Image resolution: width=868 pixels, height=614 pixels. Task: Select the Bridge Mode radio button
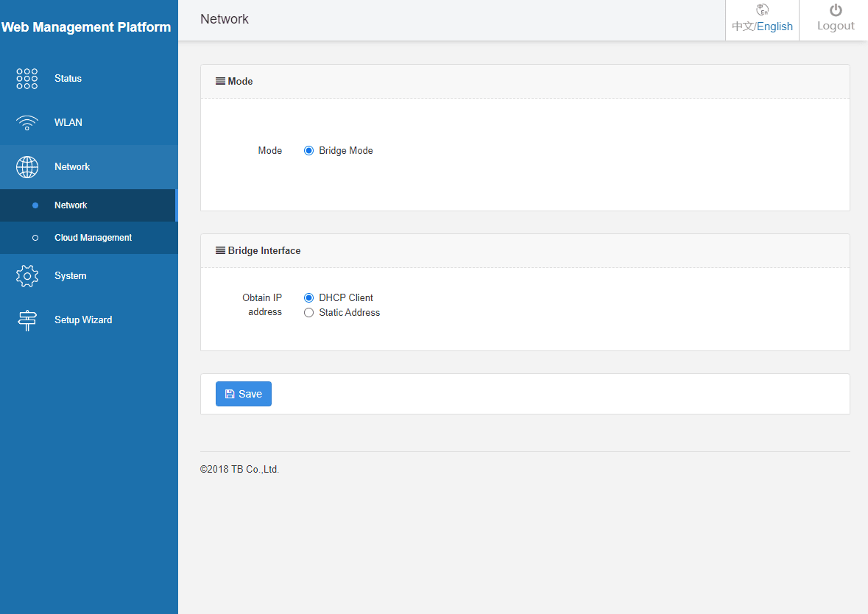click(309, 151)
